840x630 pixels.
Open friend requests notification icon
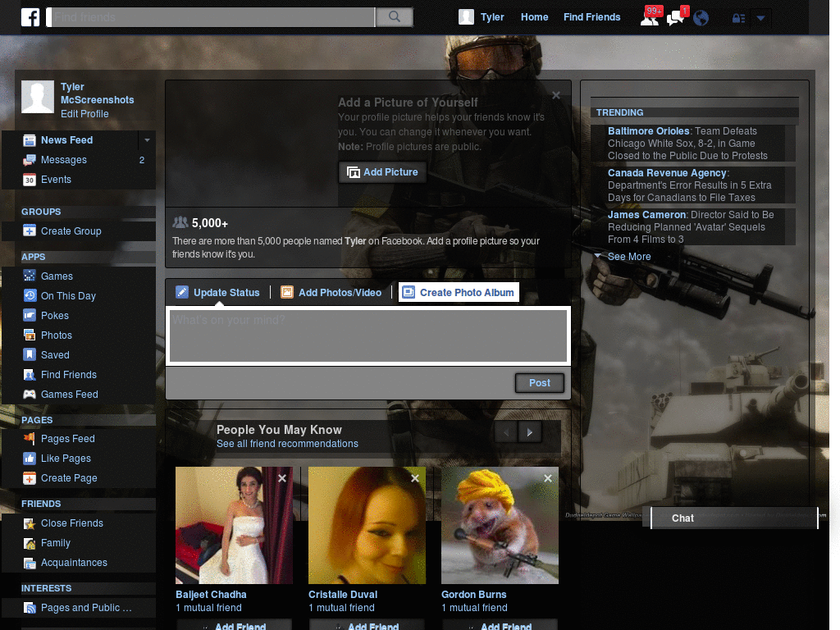[x=651, y=18]
